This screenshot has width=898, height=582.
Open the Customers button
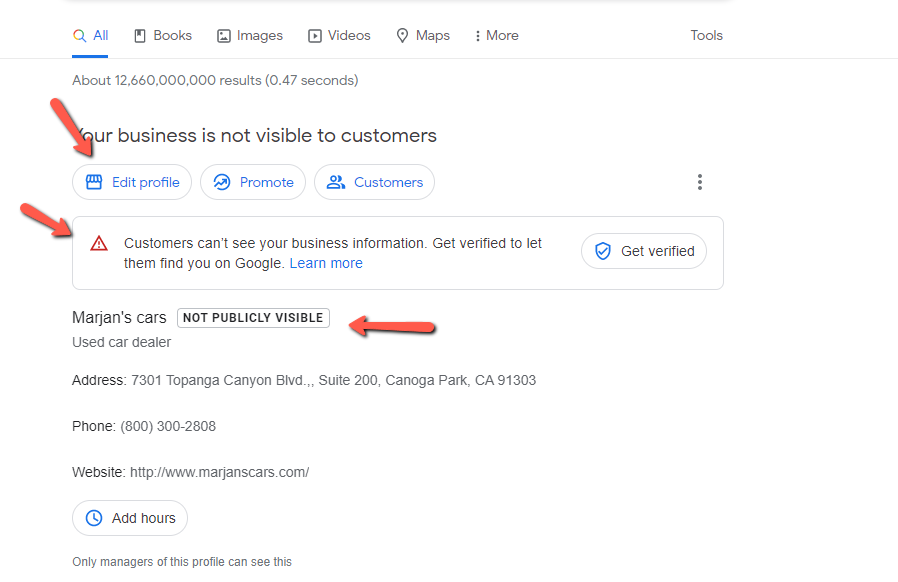click(x=375, y=182)
